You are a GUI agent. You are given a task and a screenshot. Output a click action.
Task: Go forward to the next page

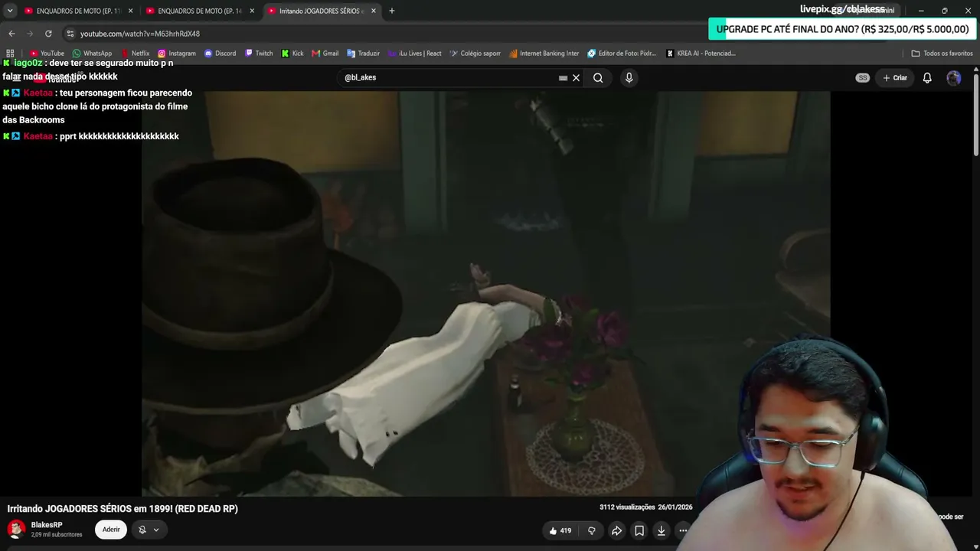point(30,34)
